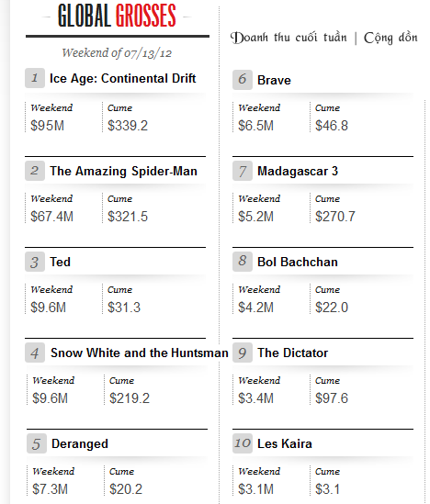The image size is (430, 504).
Task: Open the Bol Bachchan title link
Action: click(x=298, y=262)
